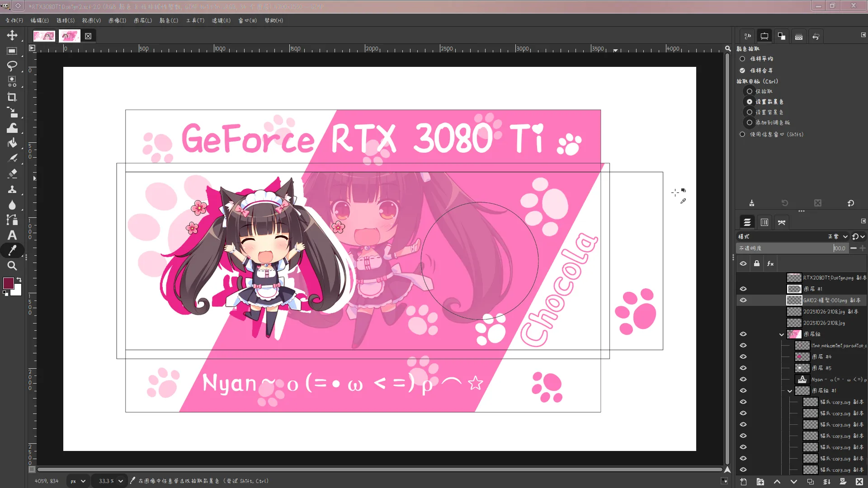This screenshot has height=488, width=868.
Task: Open the 滤镜(R) filters menu
Action: [x=221, y=20]
